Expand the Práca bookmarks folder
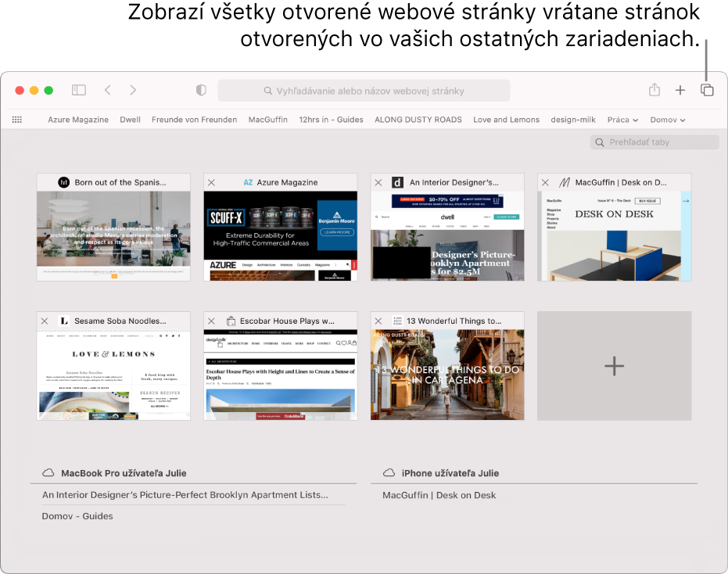 [622, 120]
